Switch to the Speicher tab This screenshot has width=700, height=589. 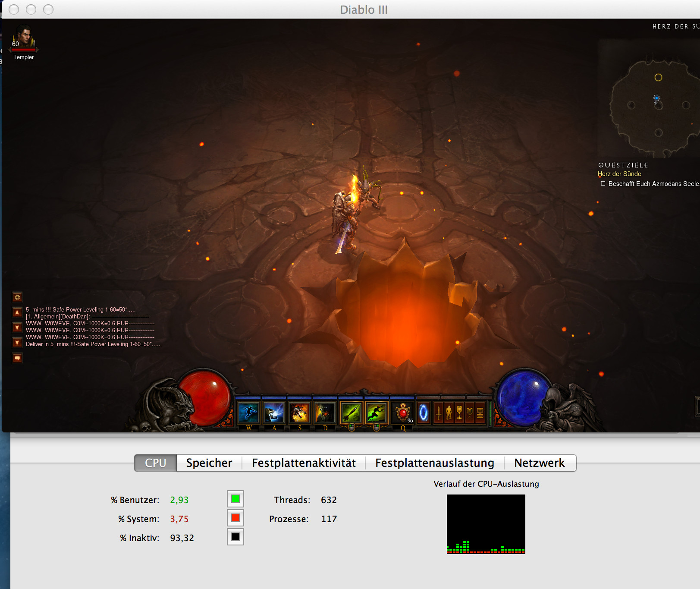click(209, 463)
